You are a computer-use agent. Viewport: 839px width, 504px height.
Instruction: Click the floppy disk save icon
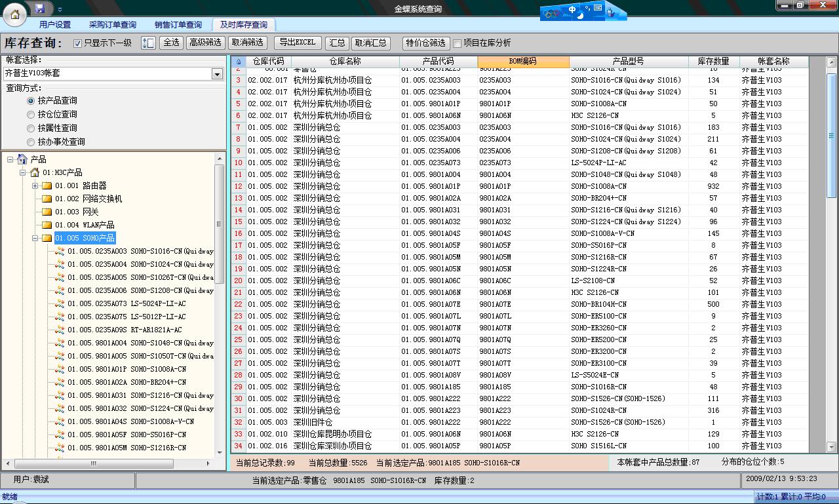(x=40, y=8)
